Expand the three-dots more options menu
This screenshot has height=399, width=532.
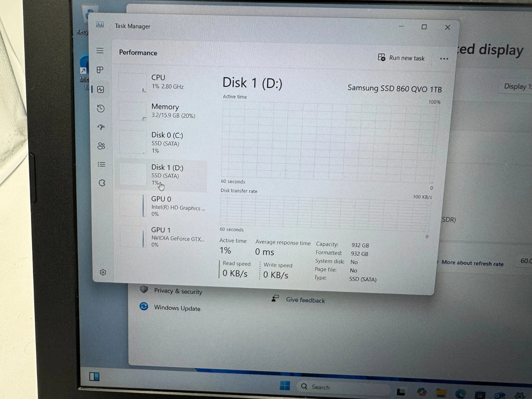coord(444,59)
